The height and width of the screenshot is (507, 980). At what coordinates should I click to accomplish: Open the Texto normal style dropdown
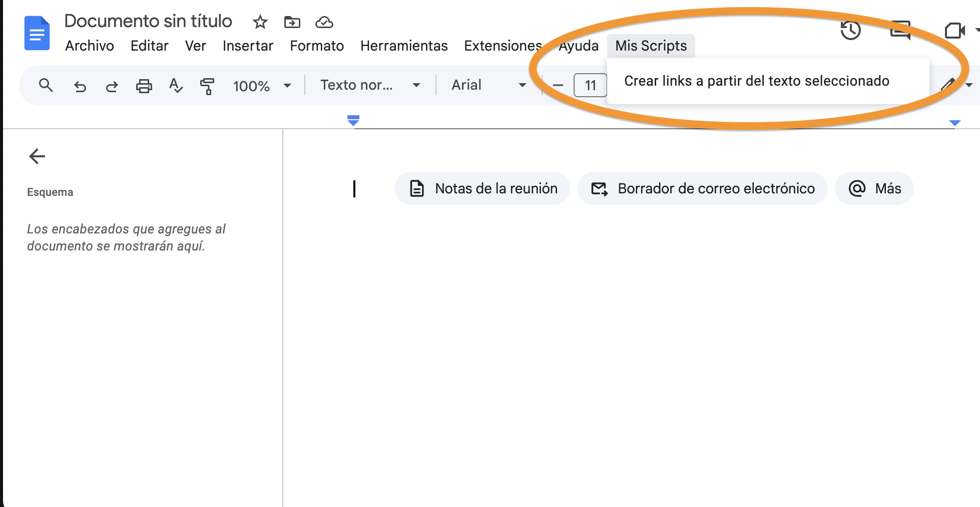[x=370, y=85]
